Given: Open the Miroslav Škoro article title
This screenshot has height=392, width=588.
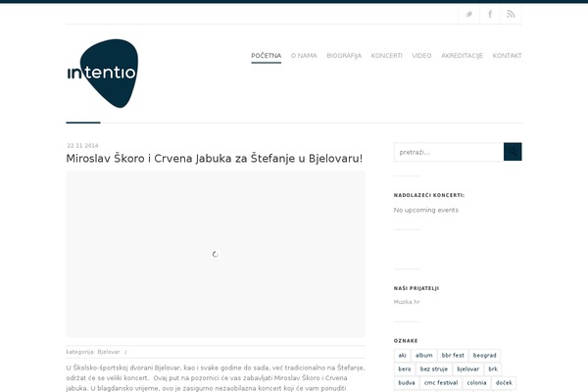Looking at the screenshot, I should click(x=214, y=159).
